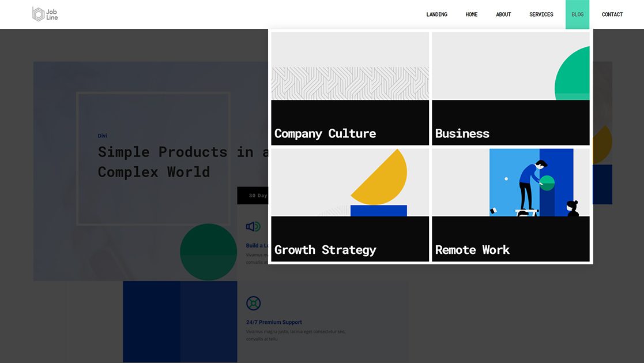The image size is (644, 363).
Task: Click the 24/7 Premium Support life-ring icon
Action: click(253, 302)
